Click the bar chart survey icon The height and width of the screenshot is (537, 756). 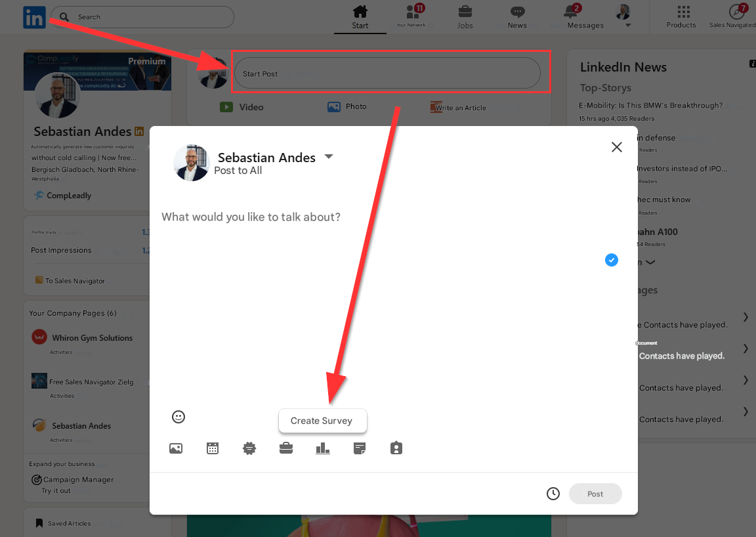click(x=323, y=448)
